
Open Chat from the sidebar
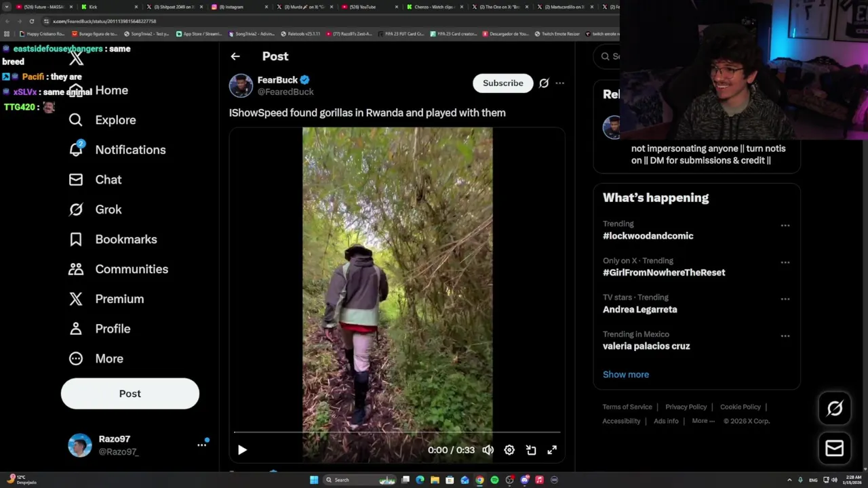(x=95, y=180)
